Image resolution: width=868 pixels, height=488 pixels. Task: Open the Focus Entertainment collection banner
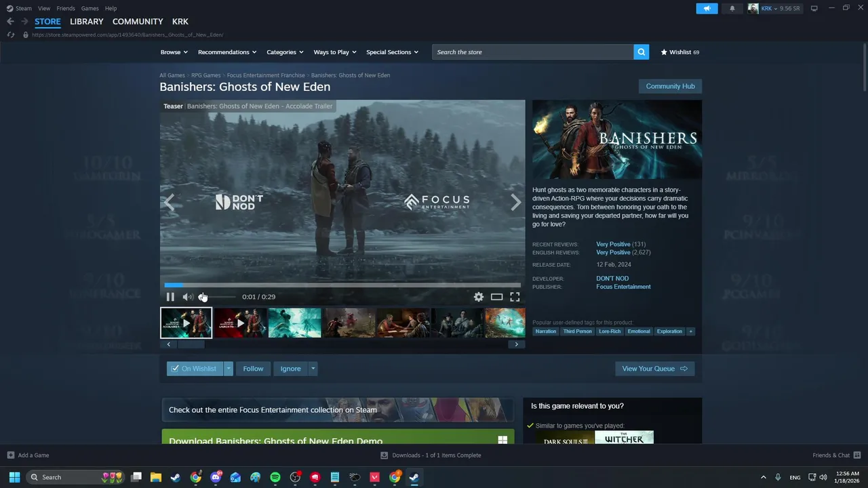[338, 410]
